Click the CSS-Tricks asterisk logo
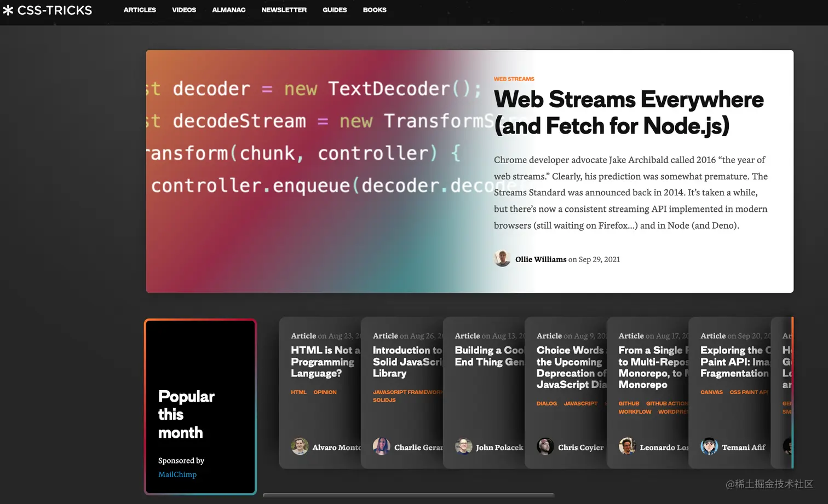Viewport: 828px width, 504px height. pyautogui.click(x=8, y=10)
